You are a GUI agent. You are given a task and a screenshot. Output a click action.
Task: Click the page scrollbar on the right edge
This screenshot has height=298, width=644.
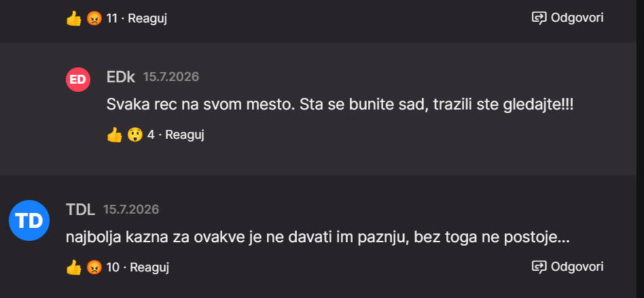[x=641, y=149]
